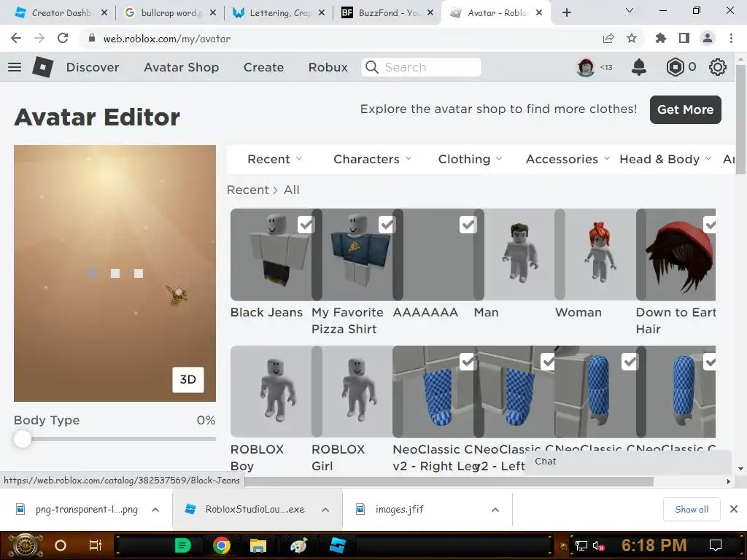The height and width of the screenshot is (560, 747).
Task: Open the Action Center notification icon
Action: [x=716, y=545]
